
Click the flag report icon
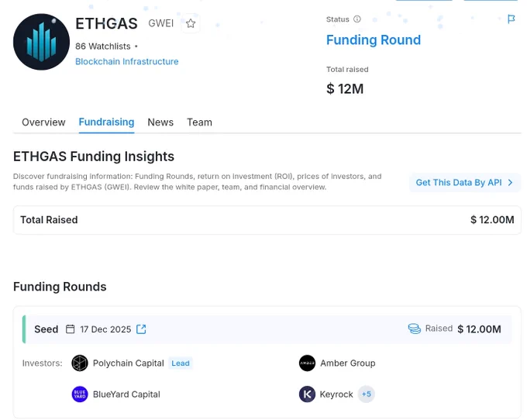tap(511, 19)
